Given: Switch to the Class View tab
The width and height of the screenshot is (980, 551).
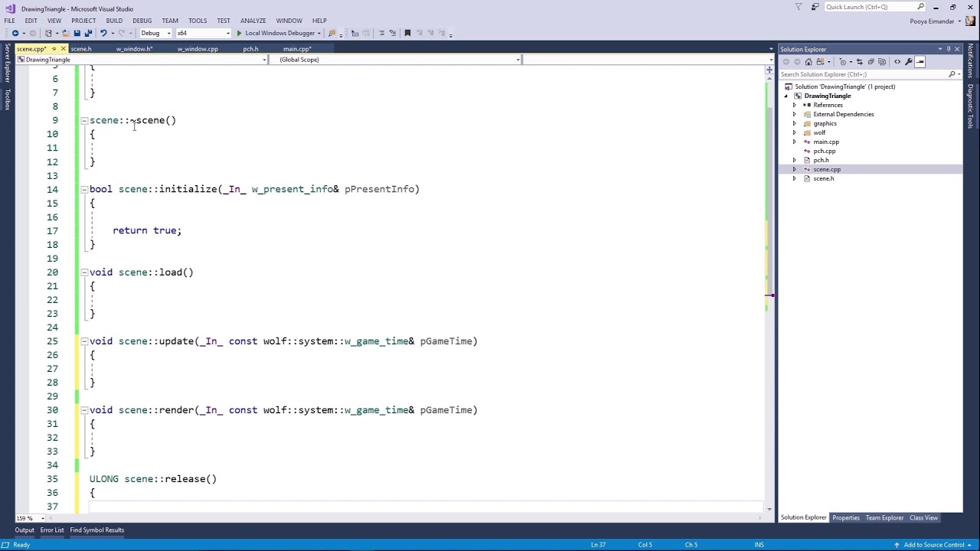Looking at the screenshot, I should coord(923,518).
